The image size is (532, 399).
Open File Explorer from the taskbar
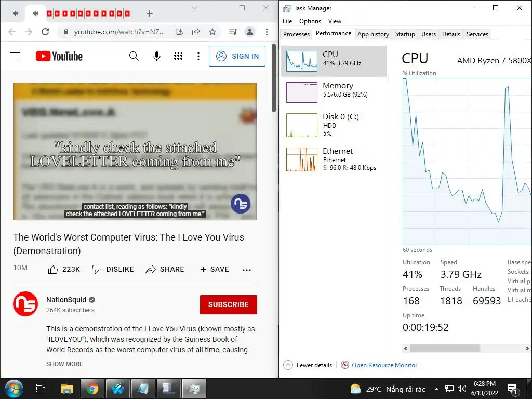pos(67,389)
